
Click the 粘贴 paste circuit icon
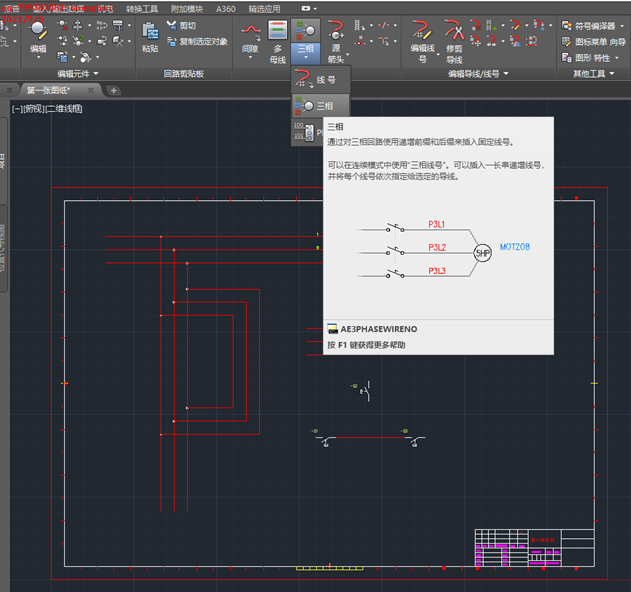149,33
